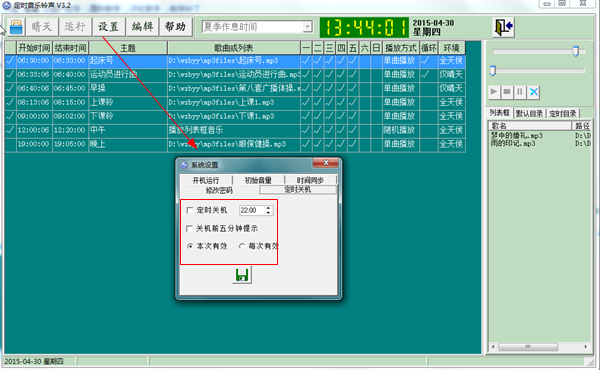Select the 本次有效 radio button
Screen dimensions: 600x370
pos(190,246)
